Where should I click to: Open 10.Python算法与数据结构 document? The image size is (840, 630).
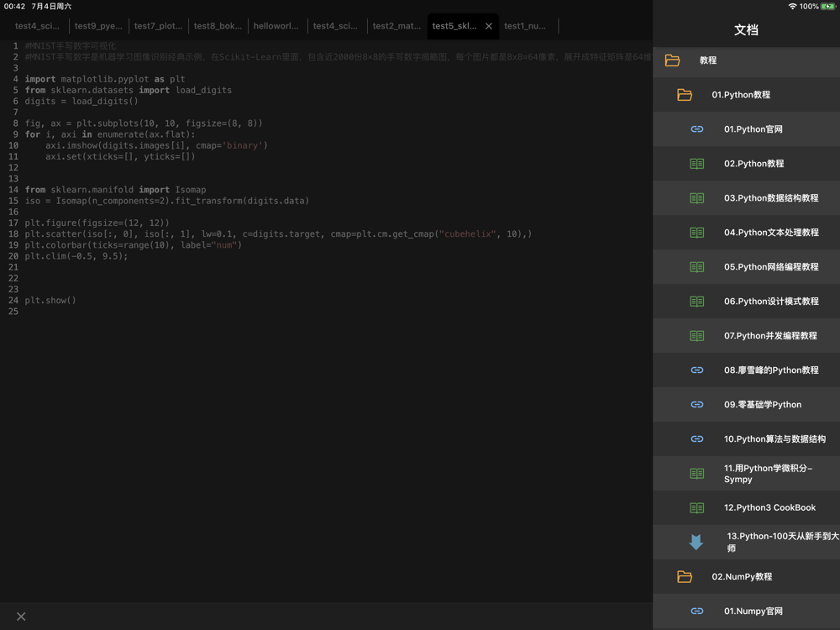point(774,439)
